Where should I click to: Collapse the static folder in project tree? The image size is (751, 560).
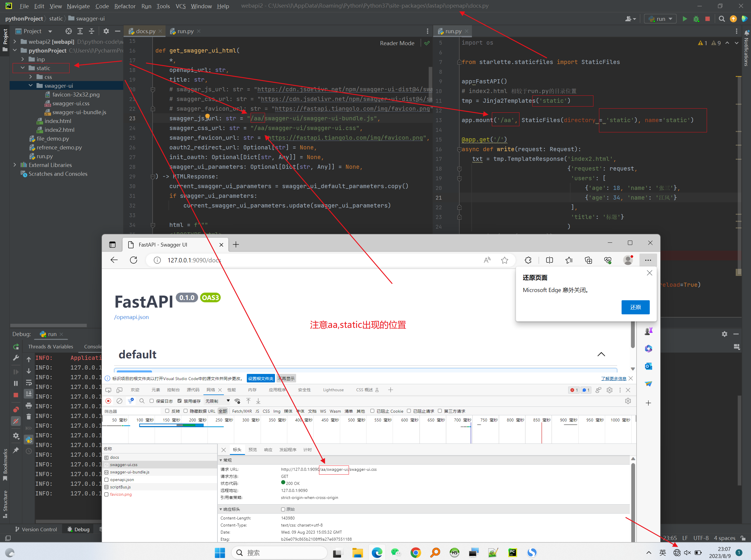click(x=23, y=68)
